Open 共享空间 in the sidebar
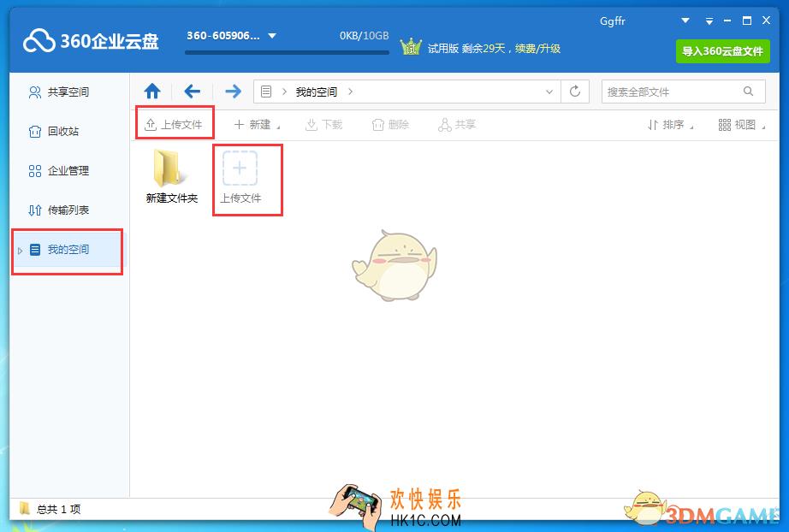Viewport: 789px width, 532px height. 59,92
